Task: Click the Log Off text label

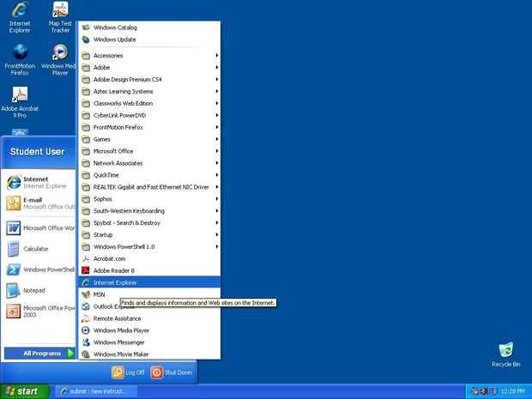Action: 135,372
